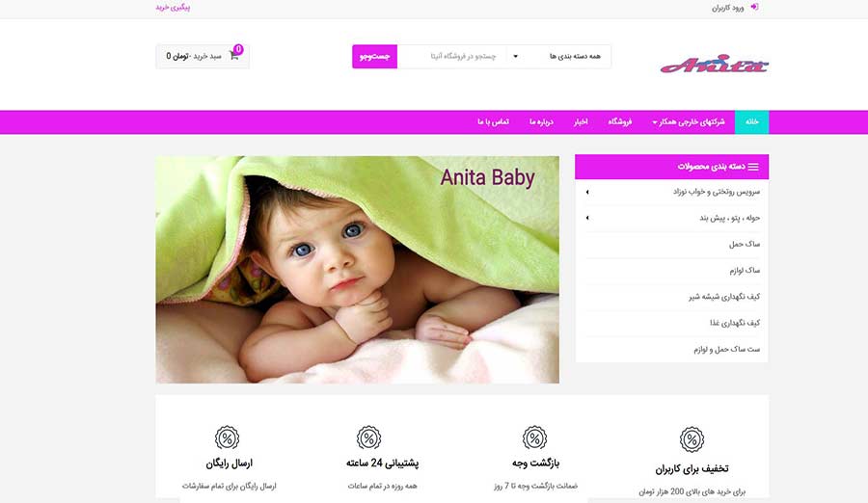The width and height of the screenshot is (868, 503).
Task: Click badge icon above پشتیبانی 24 ساعته
Action: pos(368,438)
